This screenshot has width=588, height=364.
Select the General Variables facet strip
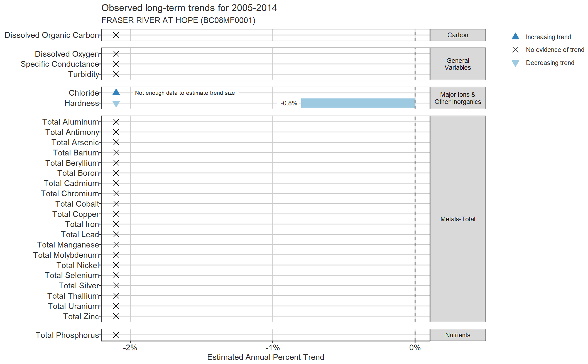pyautogui.click(x=458, y=64)
